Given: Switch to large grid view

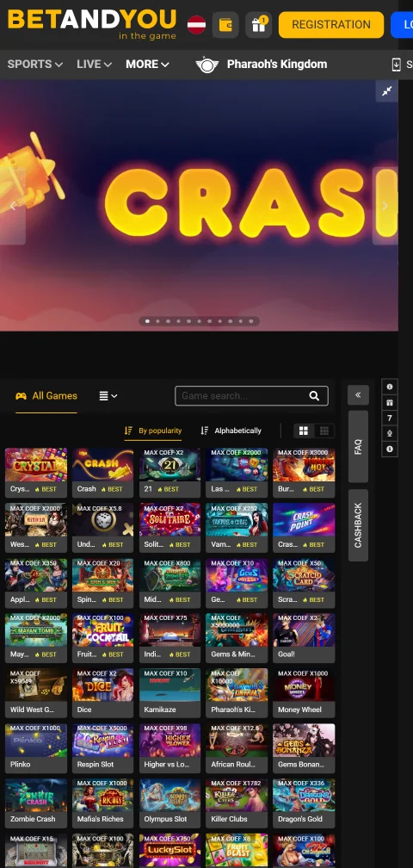Looking at the screenshot, I should pos(304,431).
